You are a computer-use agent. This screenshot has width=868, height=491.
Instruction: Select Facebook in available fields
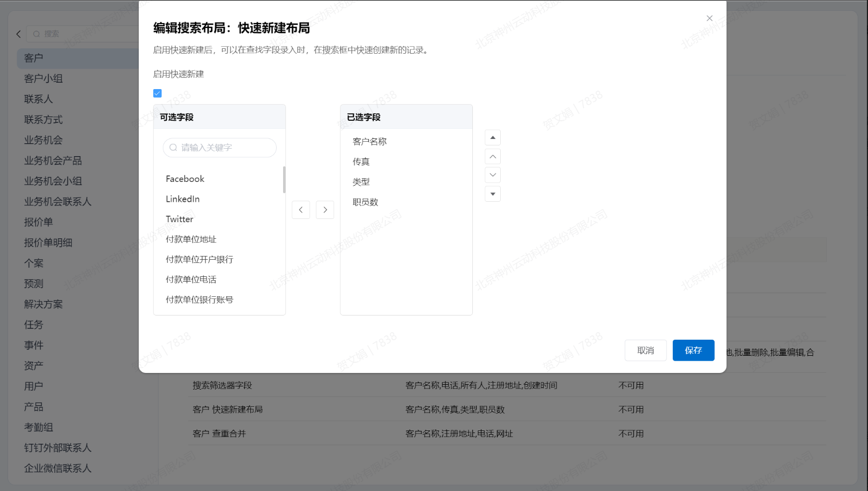185,179
